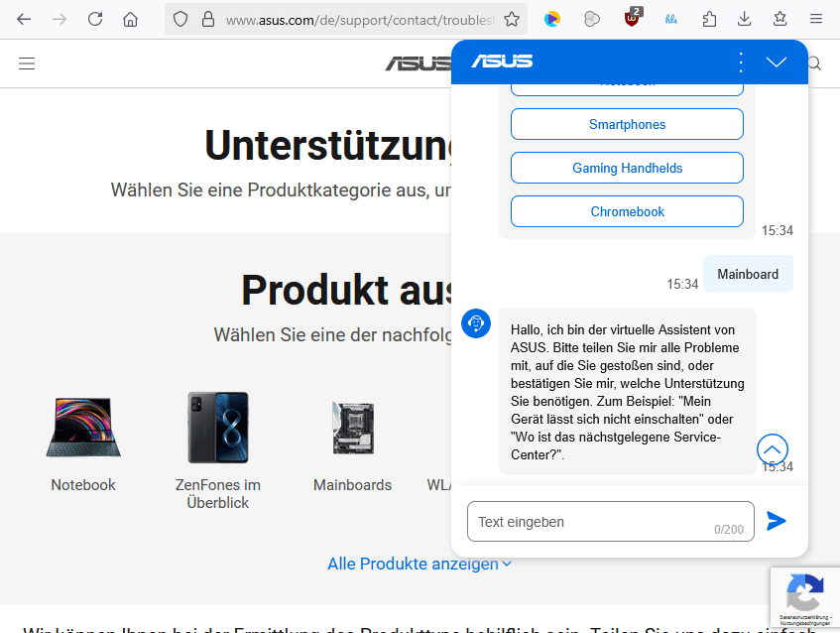Click the grey circular extension icon

click(591, 20)
